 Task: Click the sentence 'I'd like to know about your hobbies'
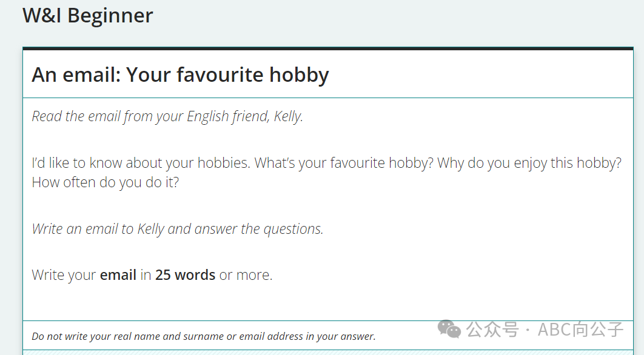[141, 164]
